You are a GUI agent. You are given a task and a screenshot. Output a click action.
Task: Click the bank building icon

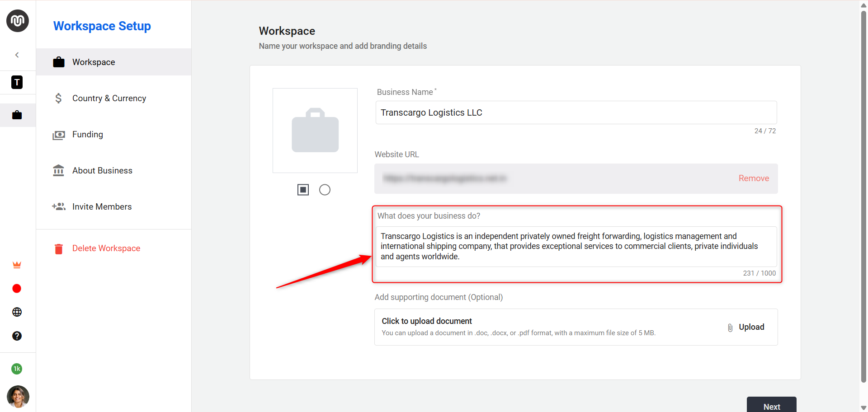tap(59, 170)
